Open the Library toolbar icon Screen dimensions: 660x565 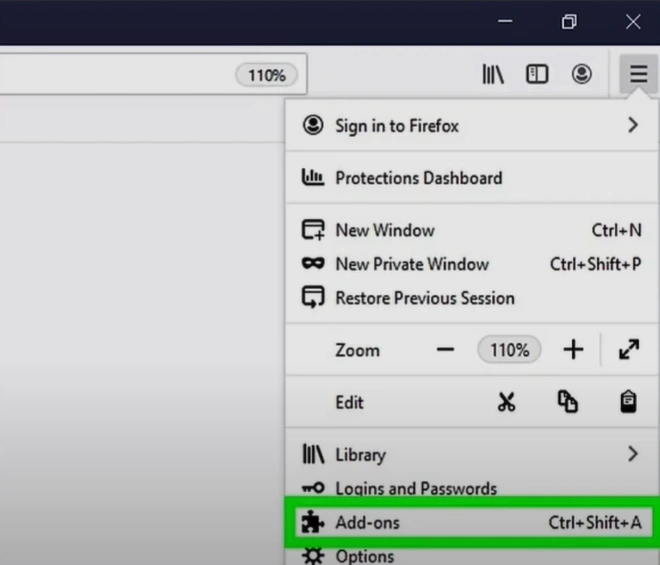click(x=492, y=75)
